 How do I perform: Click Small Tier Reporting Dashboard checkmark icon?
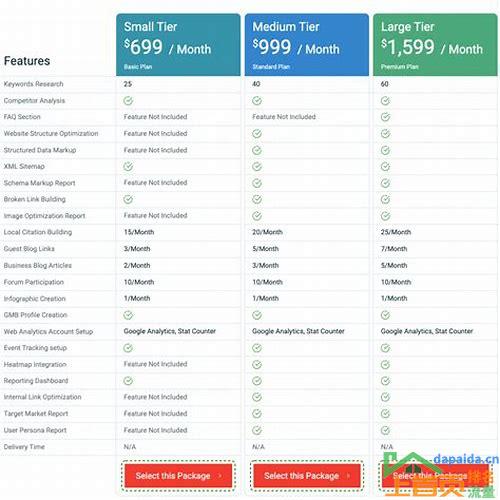tap(128, 381)
